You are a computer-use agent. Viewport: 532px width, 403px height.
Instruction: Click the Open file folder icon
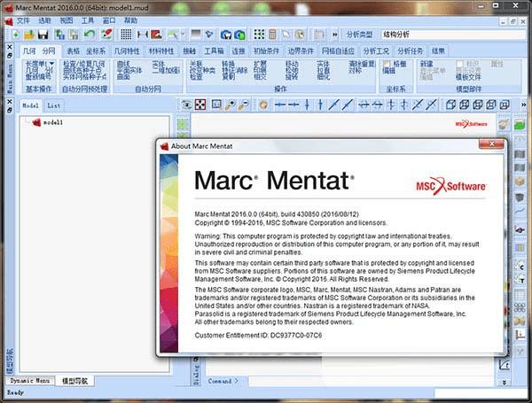[29, 35]
